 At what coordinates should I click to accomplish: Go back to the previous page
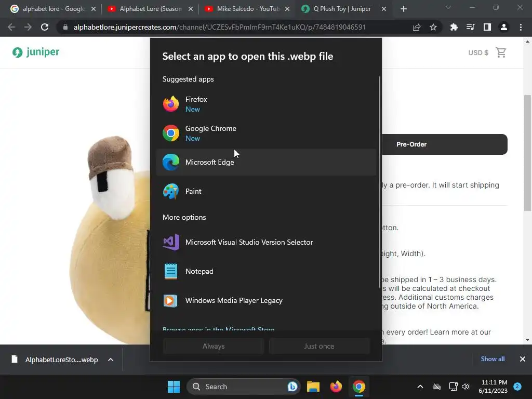(x=11, y=27)
